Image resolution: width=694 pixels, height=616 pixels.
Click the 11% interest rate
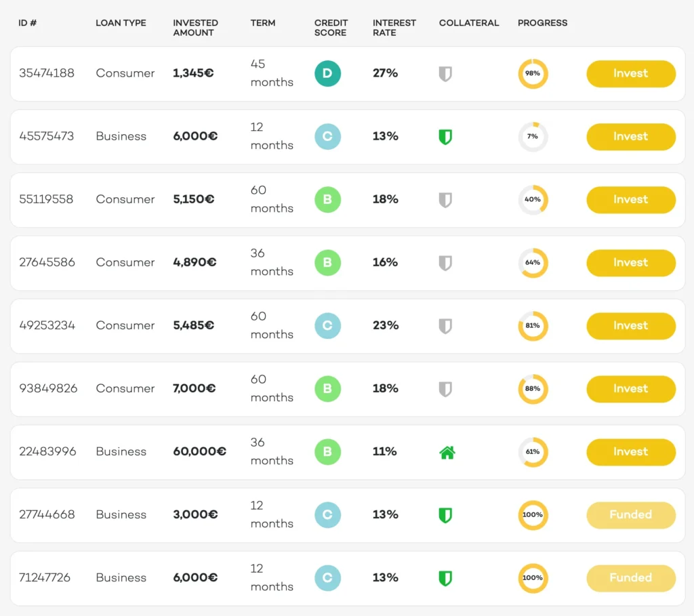point(385,451)
